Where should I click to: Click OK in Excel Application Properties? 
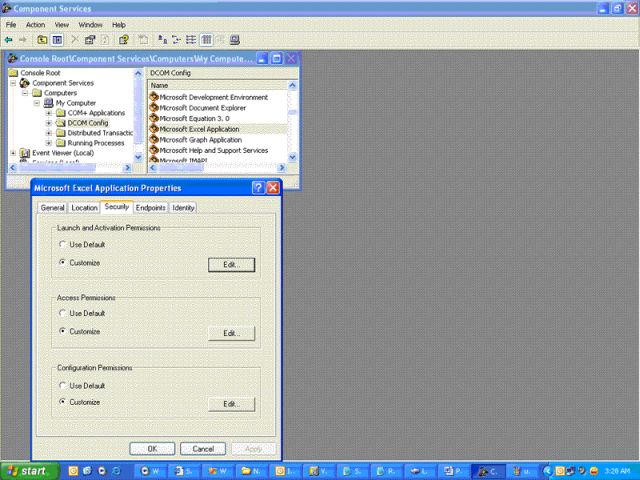[152, 449]
